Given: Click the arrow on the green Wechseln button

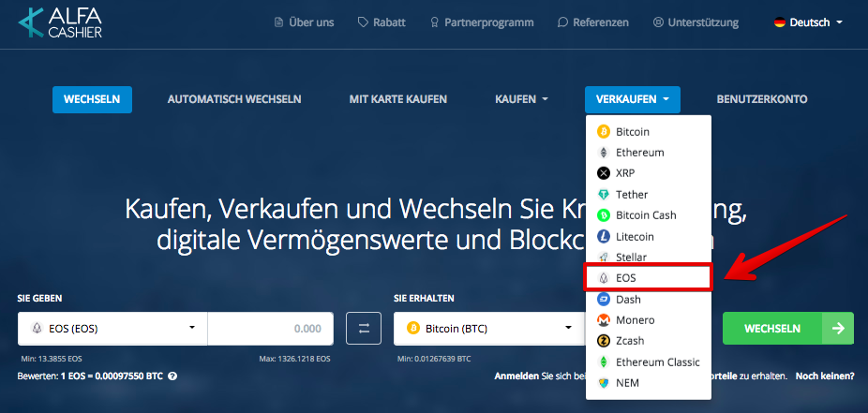Looking at the screenshot, I should (x=838, y=329).
